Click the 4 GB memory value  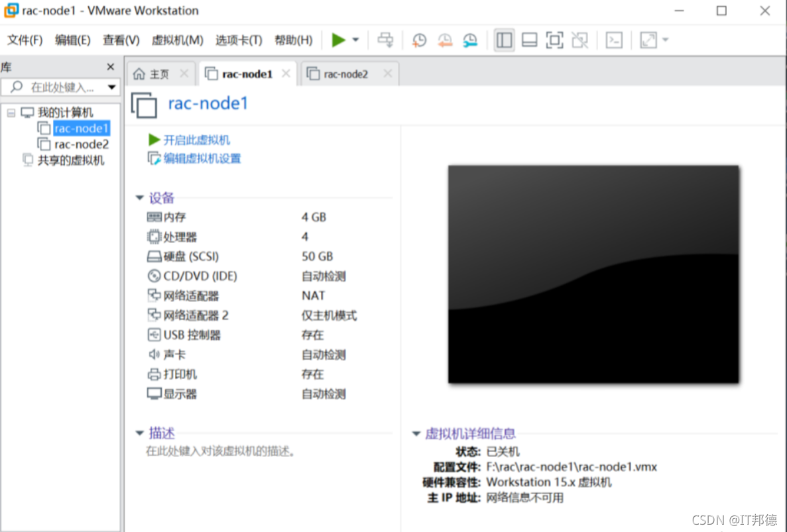click(x=314, y=217)
